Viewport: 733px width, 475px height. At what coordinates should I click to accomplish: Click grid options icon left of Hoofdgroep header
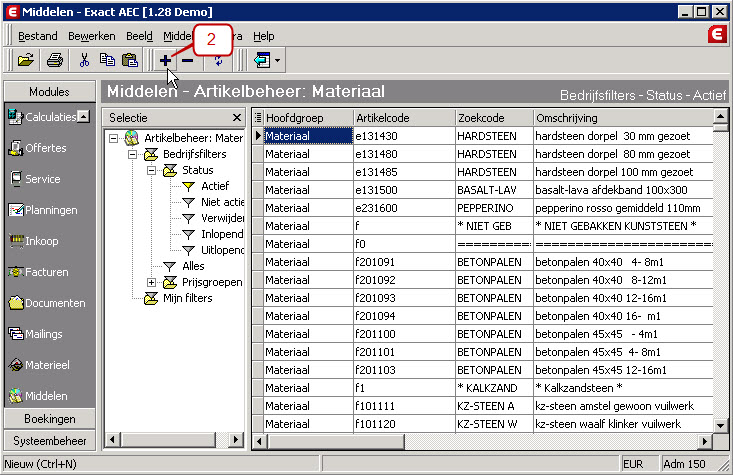tap(258, 118)
